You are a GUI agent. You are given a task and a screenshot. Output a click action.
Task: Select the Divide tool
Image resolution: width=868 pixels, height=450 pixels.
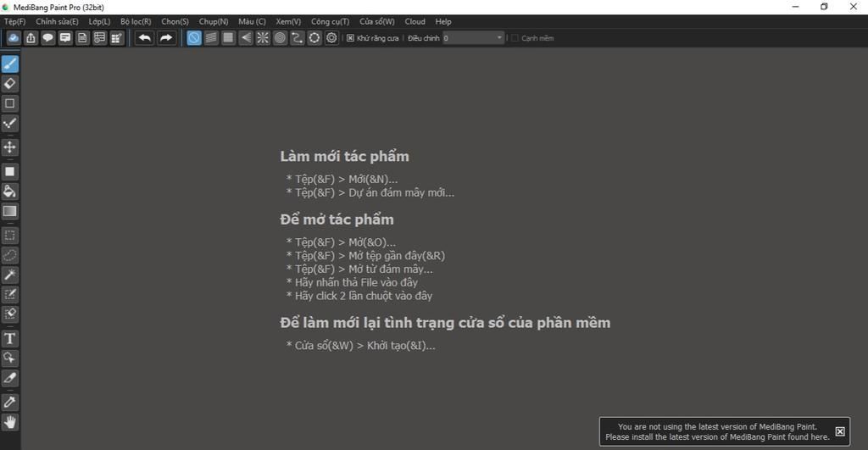(x=10, y=378)
